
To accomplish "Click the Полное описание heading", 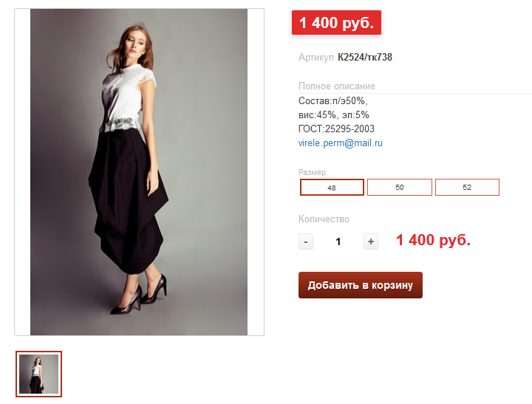I will [336, 86].
